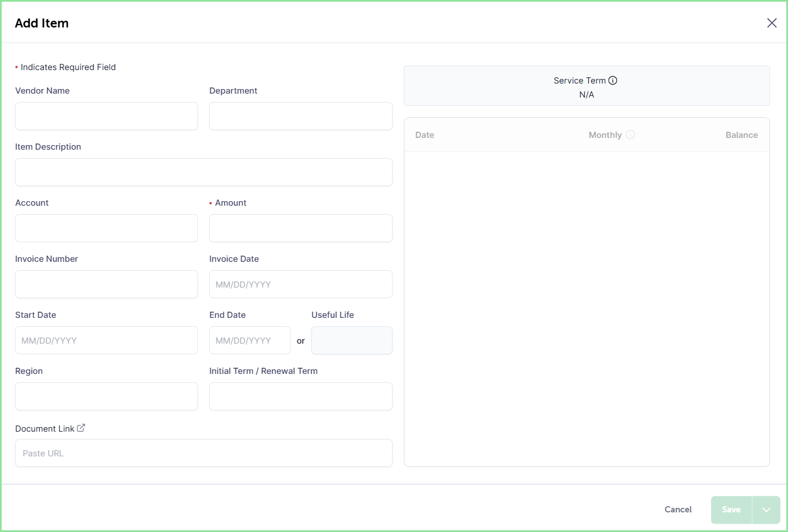
Task: Focus the Department field
Action: pos(301,116)
